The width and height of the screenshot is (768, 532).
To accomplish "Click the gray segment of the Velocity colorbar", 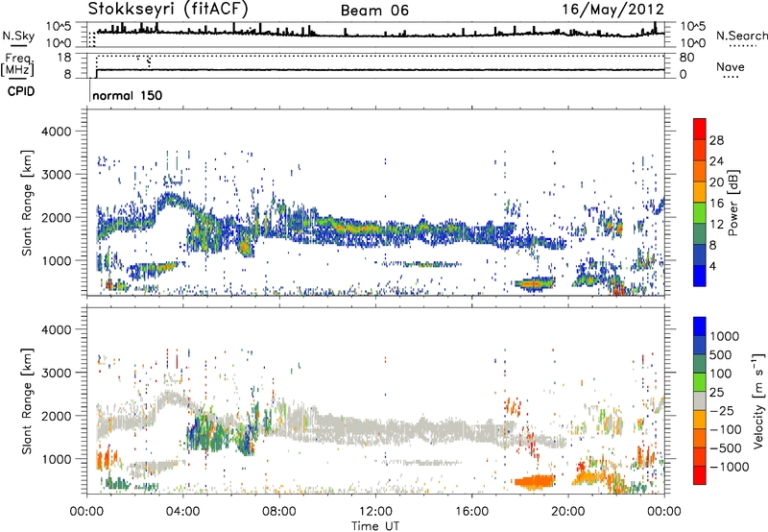I will (700, 400).
